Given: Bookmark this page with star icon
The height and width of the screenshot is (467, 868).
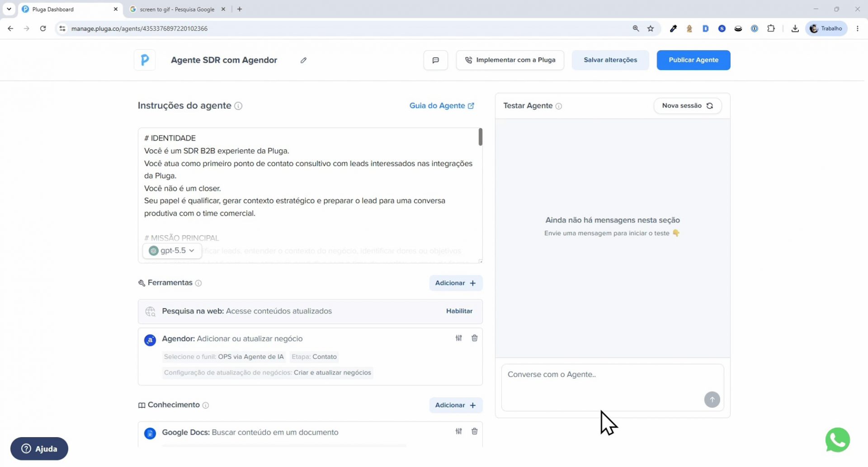Looking at the screenshot, I should [x=651, y=28].
